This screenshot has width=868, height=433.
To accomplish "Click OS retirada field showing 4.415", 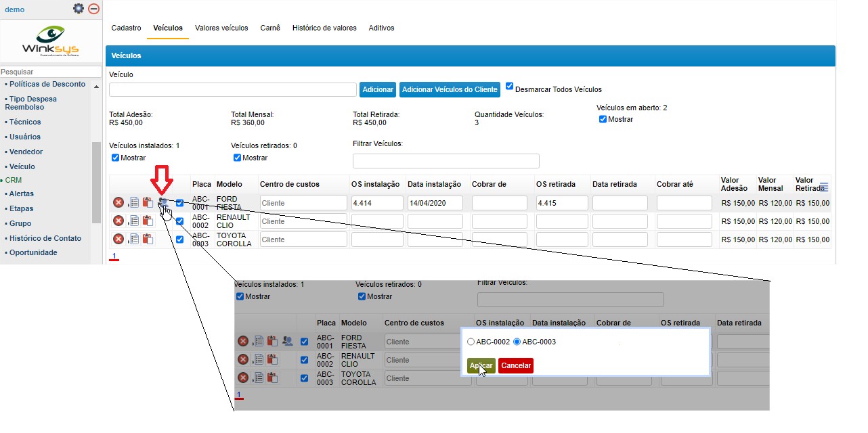I will click(563, 203).
